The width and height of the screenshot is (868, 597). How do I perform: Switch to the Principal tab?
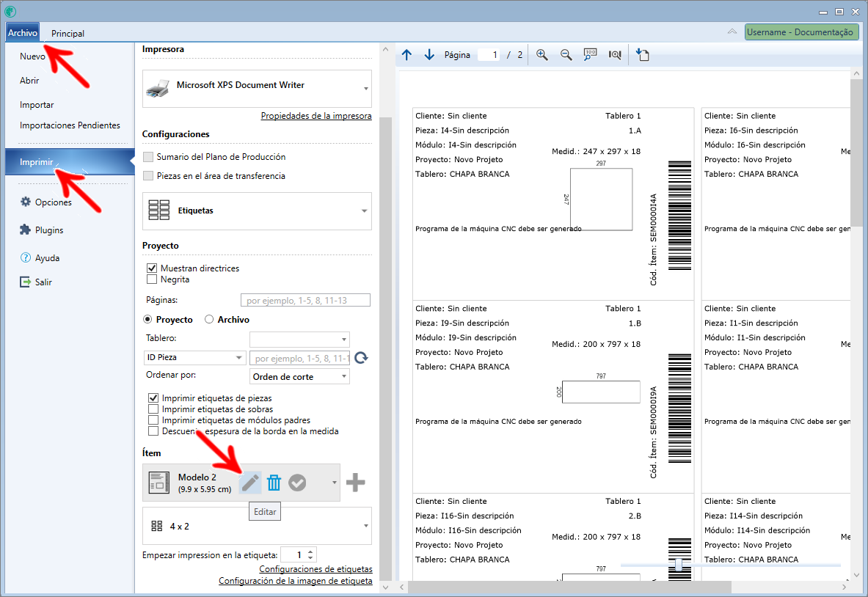(68, 33)
